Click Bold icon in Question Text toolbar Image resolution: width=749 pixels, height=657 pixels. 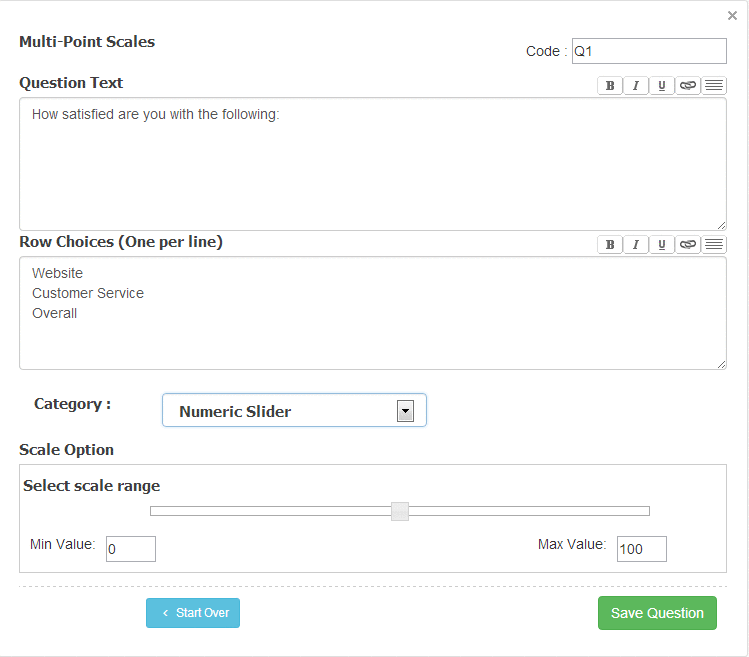click(x=610, y=86)
